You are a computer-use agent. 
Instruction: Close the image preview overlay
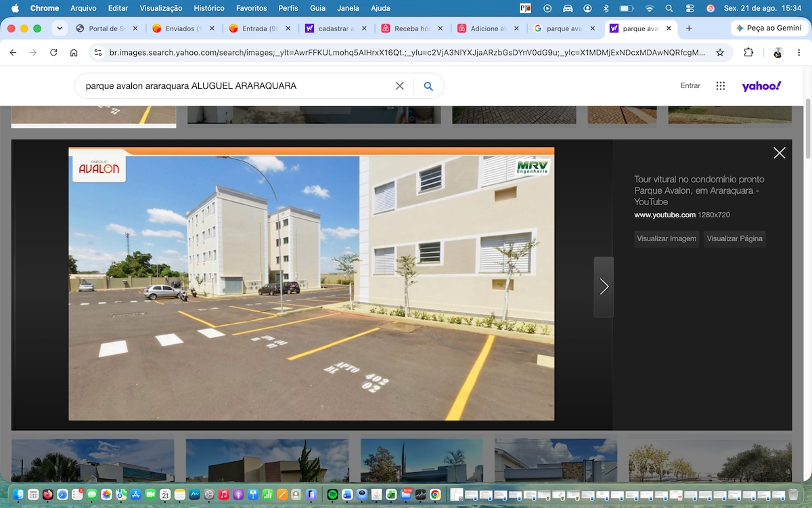pos(780,153)
